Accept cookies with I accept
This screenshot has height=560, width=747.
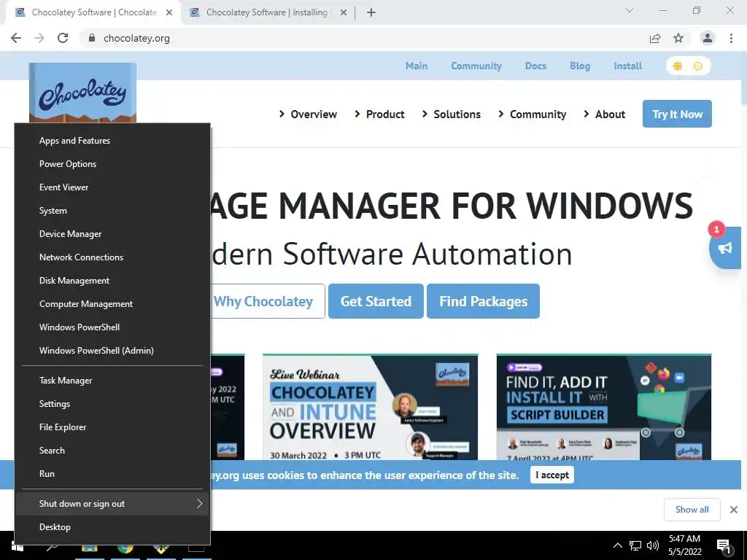(x=552, y=475)
